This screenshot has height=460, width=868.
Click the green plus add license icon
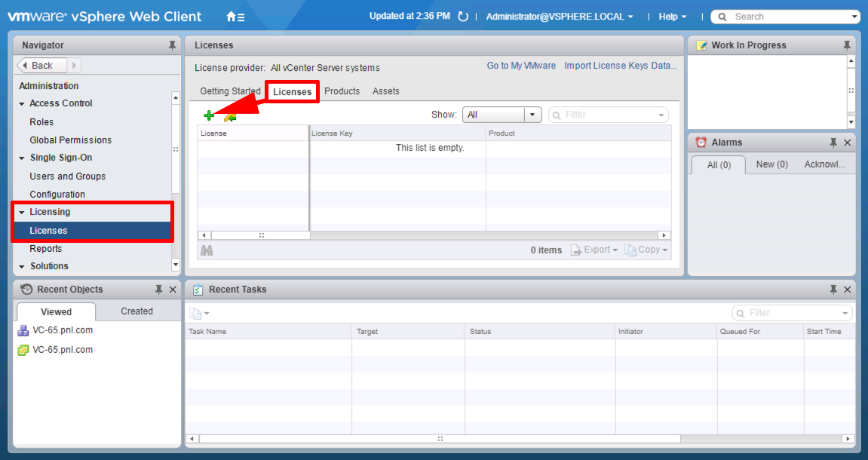(209, 115)
